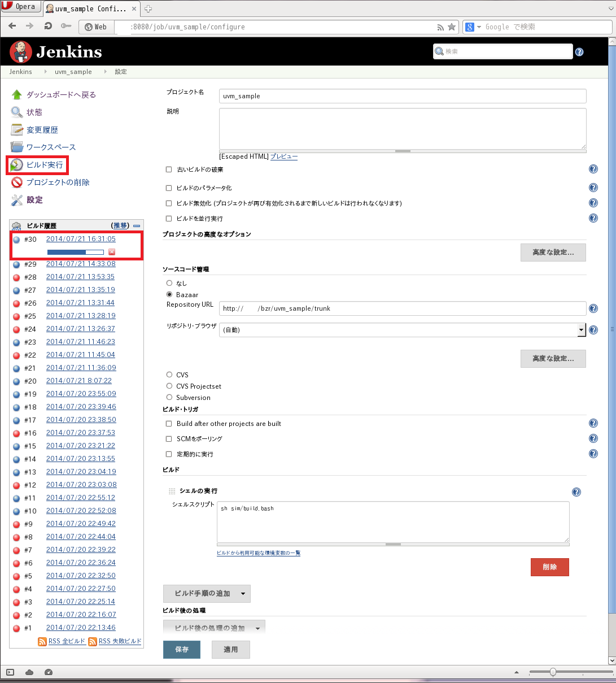The width and height of the screenshot is (616, 683).
Task: Select Bazaar radio button
Action: point(169,295)
